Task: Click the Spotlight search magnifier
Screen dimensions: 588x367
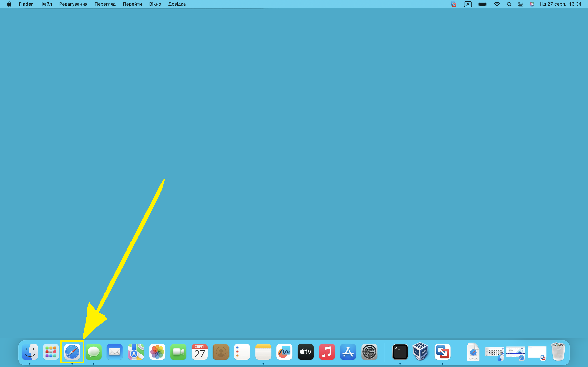Action: coord(509,4)
